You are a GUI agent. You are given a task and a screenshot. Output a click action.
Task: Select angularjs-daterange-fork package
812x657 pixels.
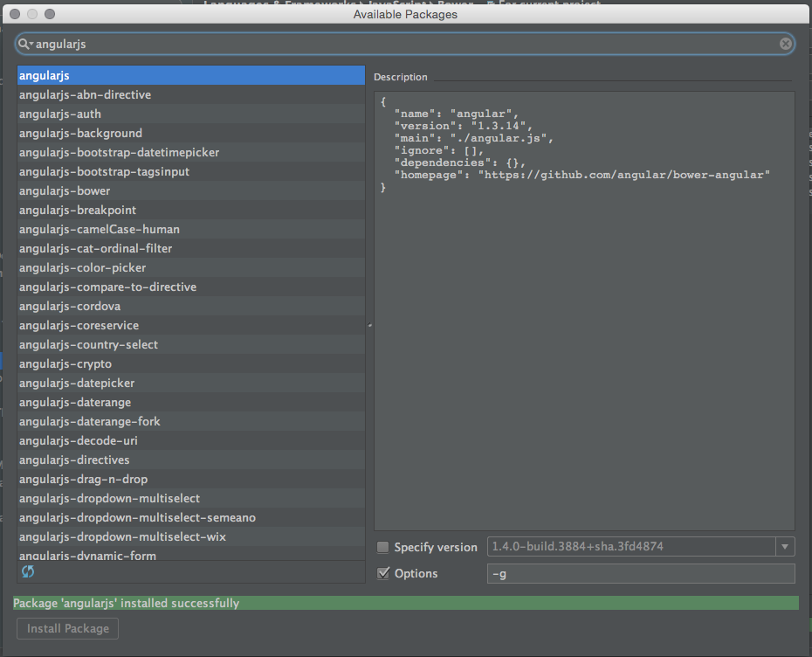(191, 421)
